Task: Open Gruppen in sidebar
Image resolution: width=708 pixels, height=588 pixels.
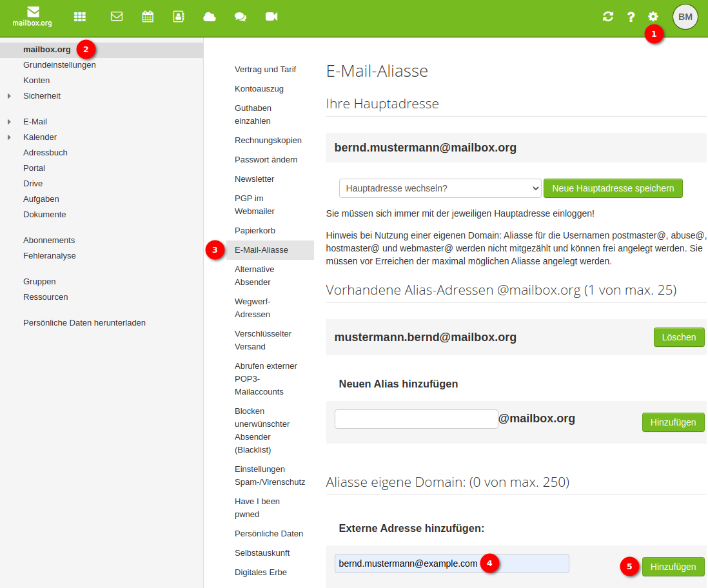Action: tap(39, 281)
